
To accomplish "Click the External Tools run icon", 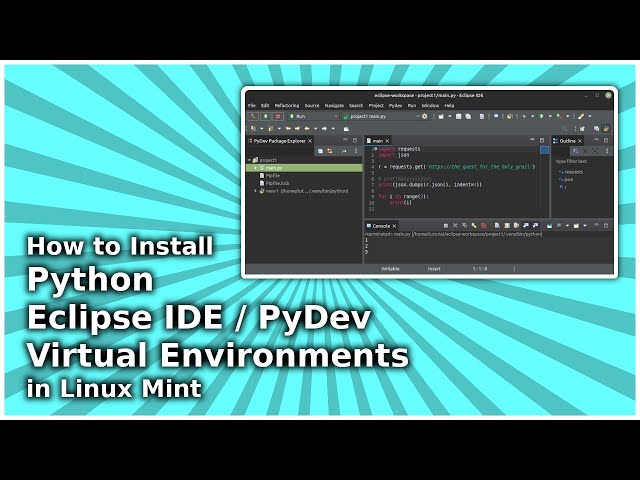I will (559, 116).
